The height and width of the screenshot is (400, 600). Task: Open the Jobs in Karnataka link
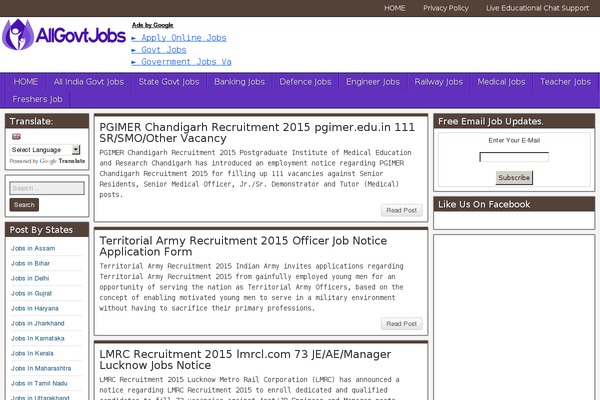point(38,338)
